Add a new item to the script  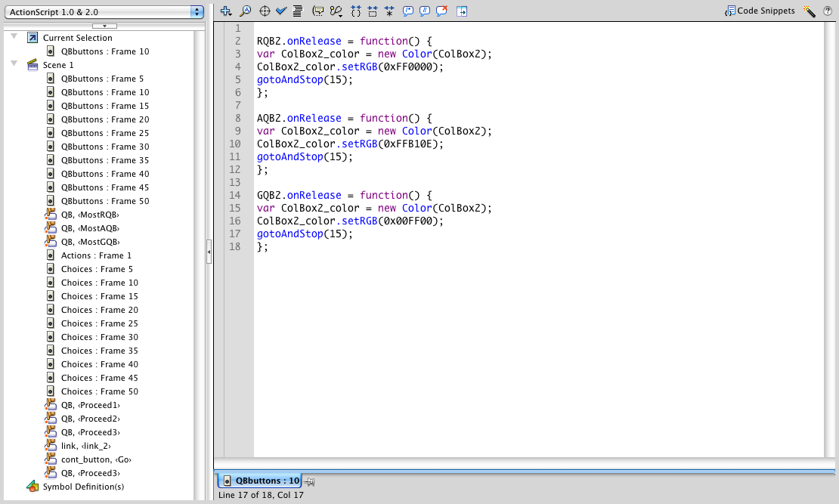click(x=226, y=11)
